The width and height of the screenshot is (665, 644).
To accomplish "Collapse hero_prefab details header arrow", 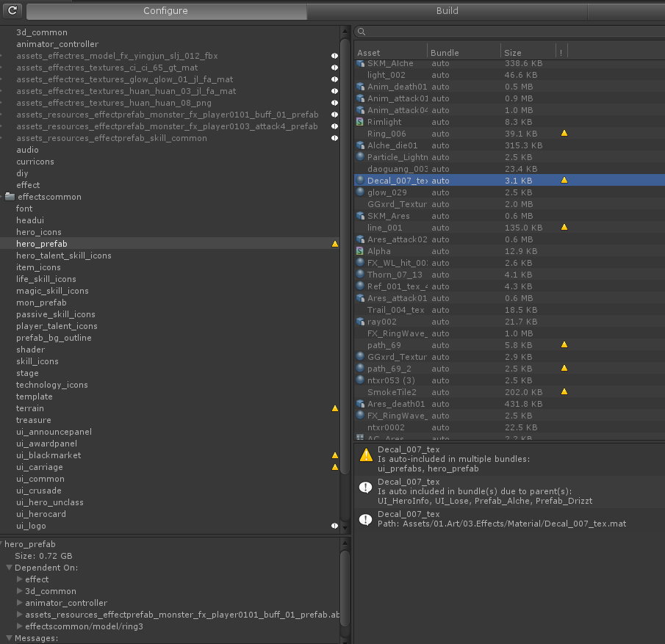I will (x=1, y=544).
